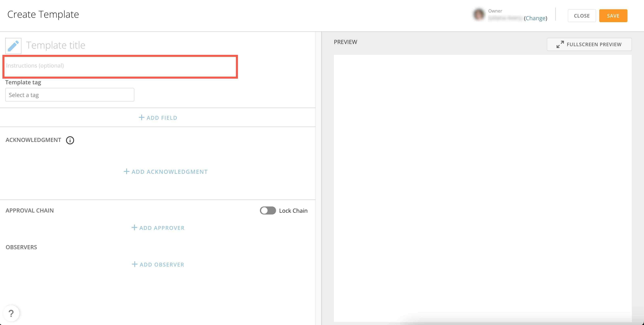Click the Close button
The width and height of the screenshot is (644, 325).
[581, 16]
